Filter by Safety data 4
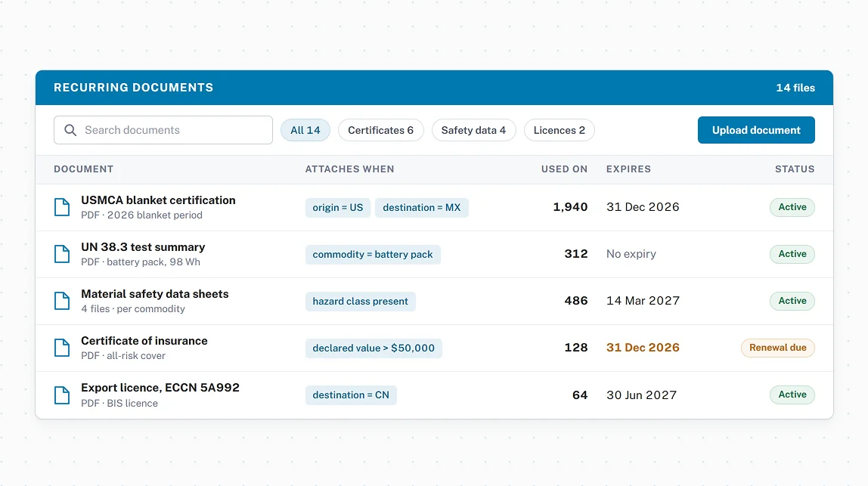The width and height of the screenshot is (868, 486). (x=474, y=130)
